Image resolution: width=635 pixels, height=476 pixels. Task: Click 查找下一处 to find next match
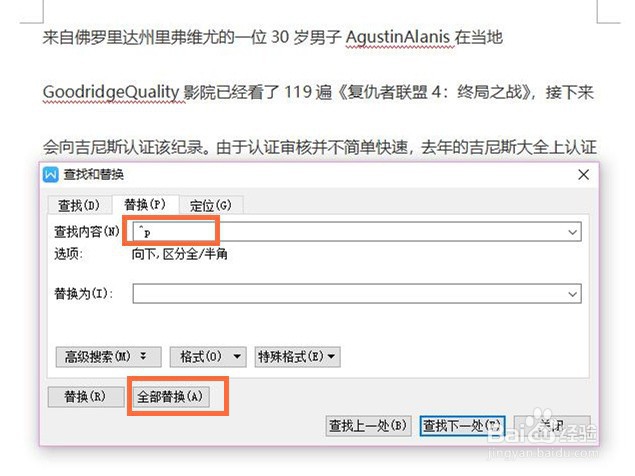(x=462, y=426)
